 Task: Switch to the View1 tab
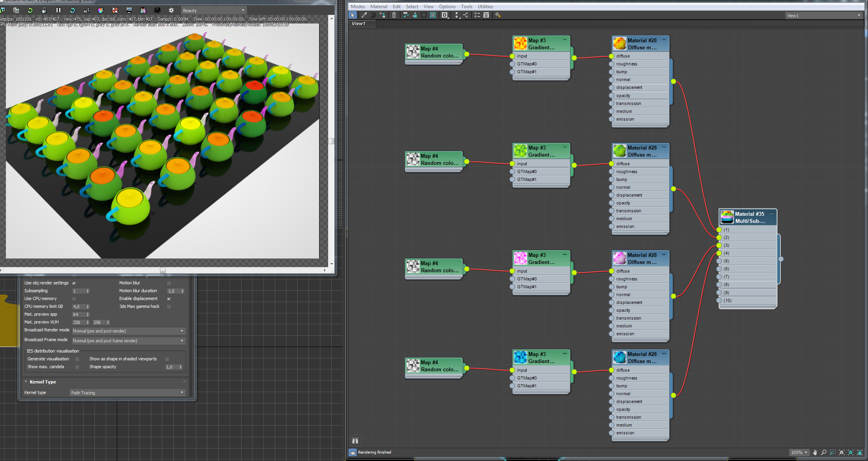click(x=358, y=24)
